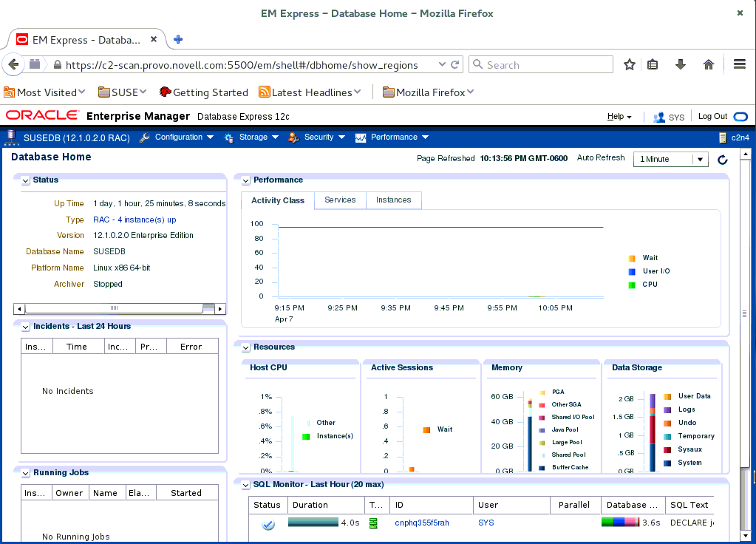Focus the Firefox Search field
Image resolution: width=756 pixels, height=544 pixels.
(540, 64)
